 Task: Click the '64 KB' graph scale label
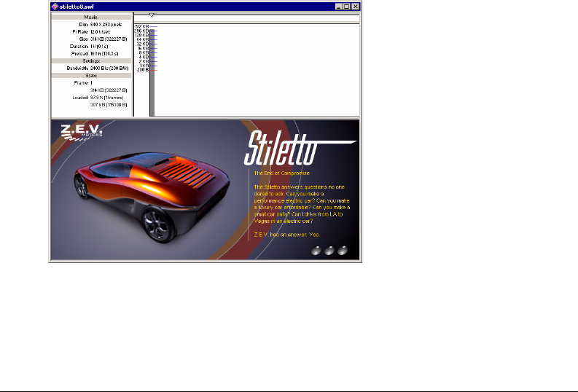[x=143, y=40]
